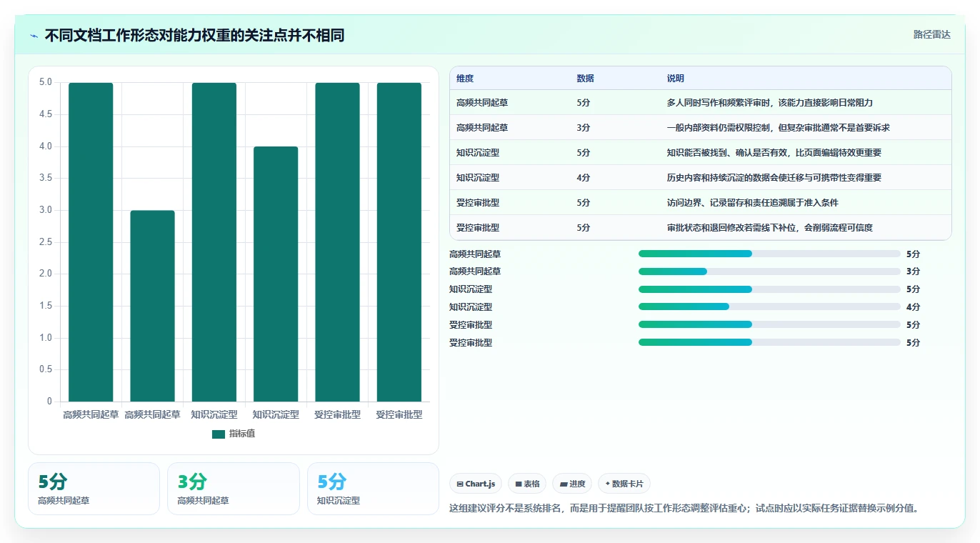Click the chart bar reaching value 4.0
This screenshot has height=543, width=980.
276,274
